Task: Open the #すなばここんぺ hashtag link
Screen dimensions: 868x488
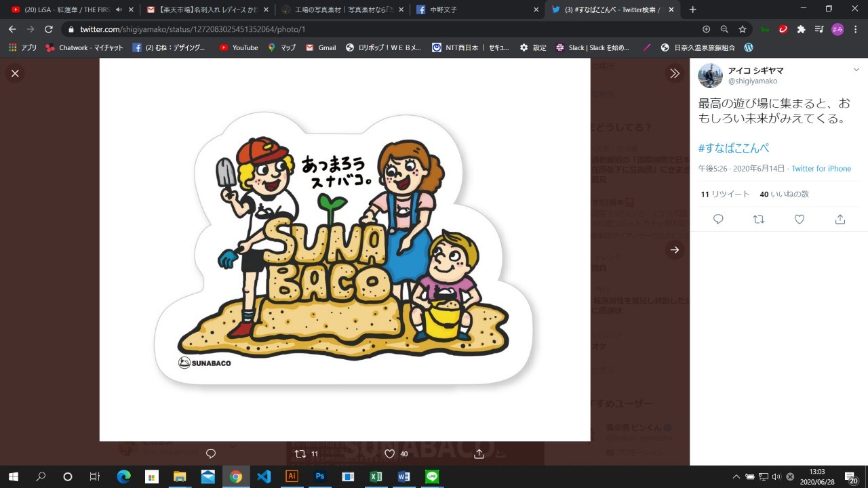Action: click(x=733, y=148)
